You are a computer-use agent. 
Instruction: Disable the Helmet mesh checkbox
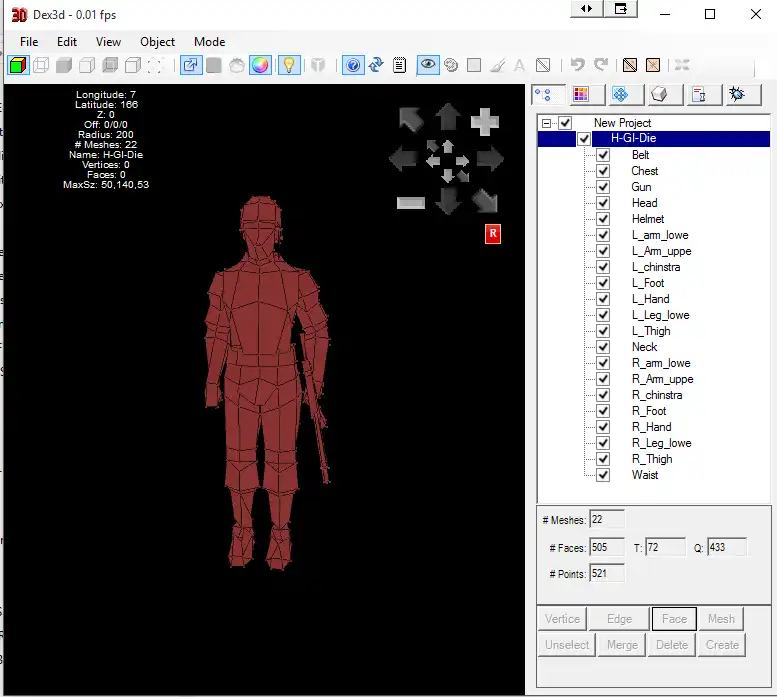[603, 219]
